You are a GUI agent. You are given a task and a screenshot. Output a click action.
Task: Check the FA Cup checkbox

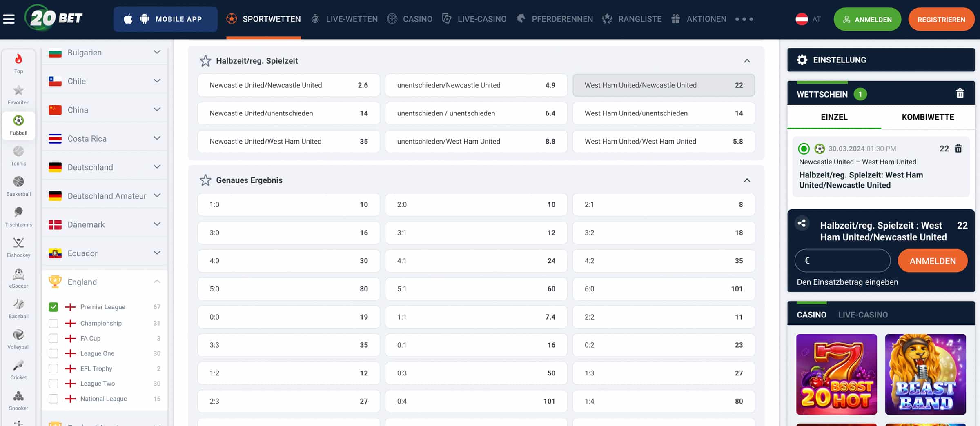[53, 338]
